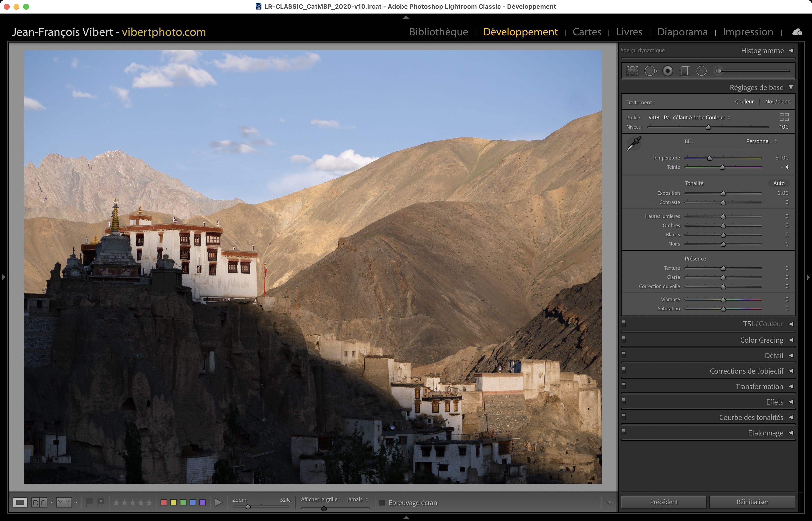This screenshot has height=521, width=812.
Task: Enable the Epreuvage écran checkbox
Action: point(382,503)
